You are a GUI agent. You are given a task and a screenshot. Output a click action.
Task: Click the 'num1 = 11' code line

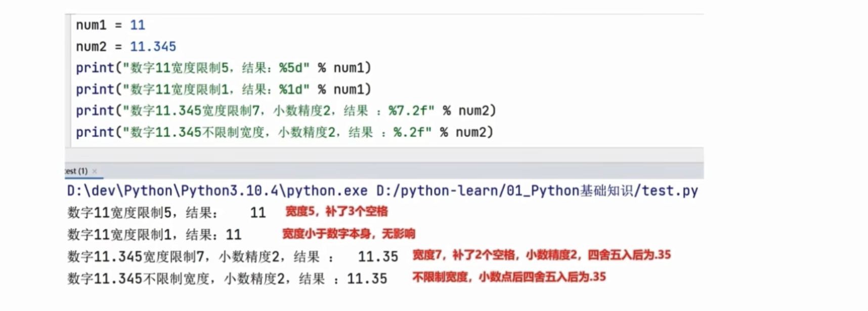(110, 25)
